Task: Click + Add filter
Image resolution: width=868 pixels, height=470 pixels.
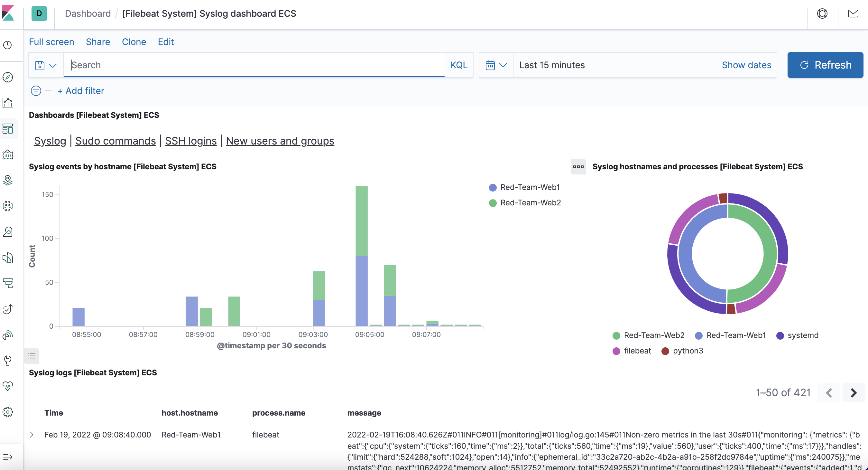Action: click(x=81, y=91)
